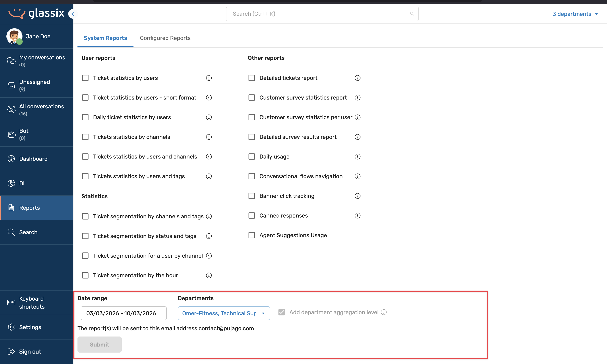Click Keyboard shortcuts keyboard icon
This screenshot has height=364, width=607.
11,302
